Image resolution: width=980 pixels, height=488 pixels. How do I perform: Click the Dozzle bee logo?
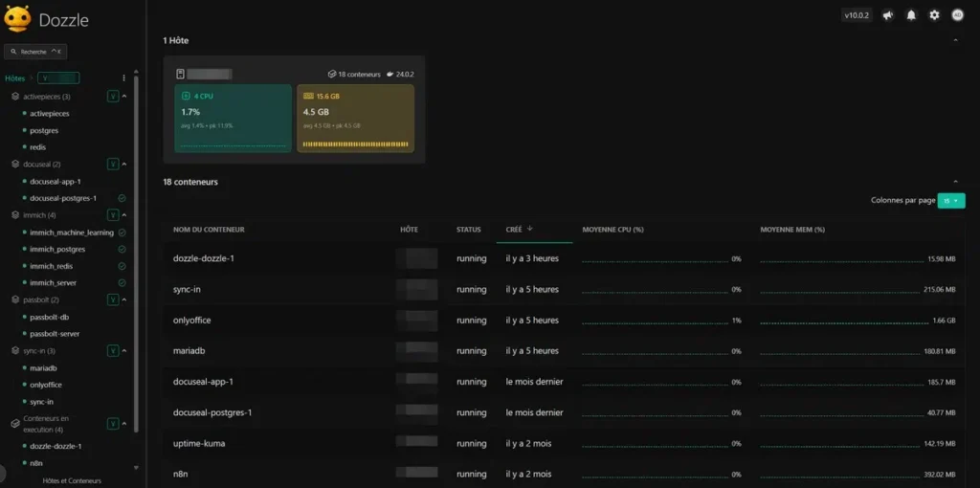coord(18,19)
